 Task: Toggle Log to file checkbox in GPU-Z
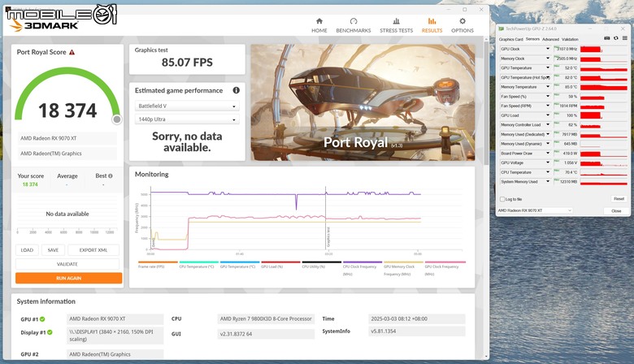502,199
